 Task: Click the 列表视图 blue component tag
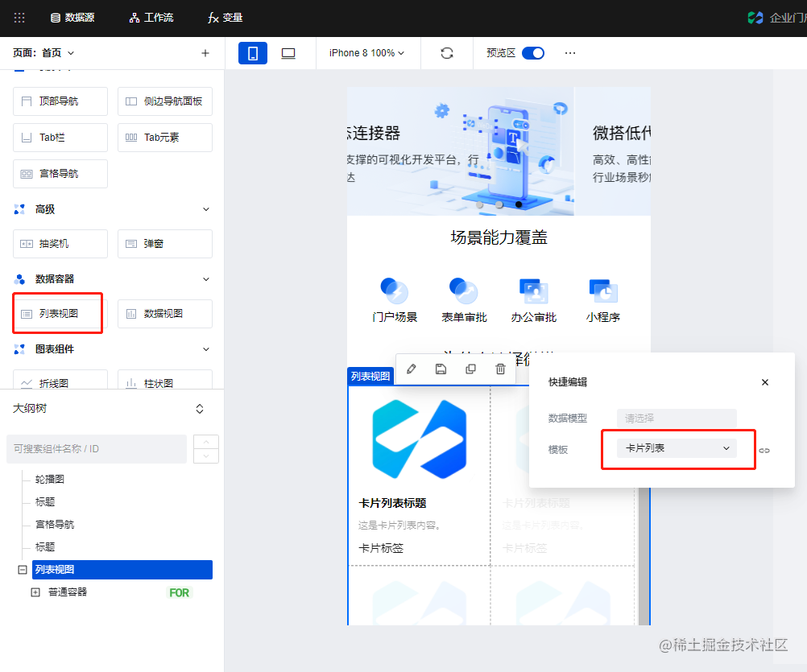[370, 377]
